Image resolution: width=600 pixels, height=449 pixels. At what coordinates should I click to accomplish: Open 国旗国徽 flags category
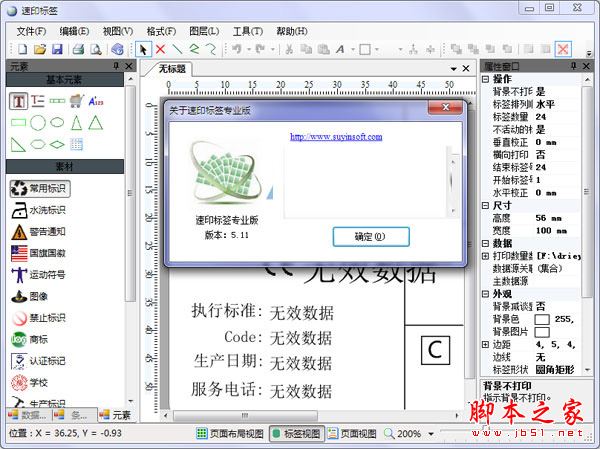(39, 253)
